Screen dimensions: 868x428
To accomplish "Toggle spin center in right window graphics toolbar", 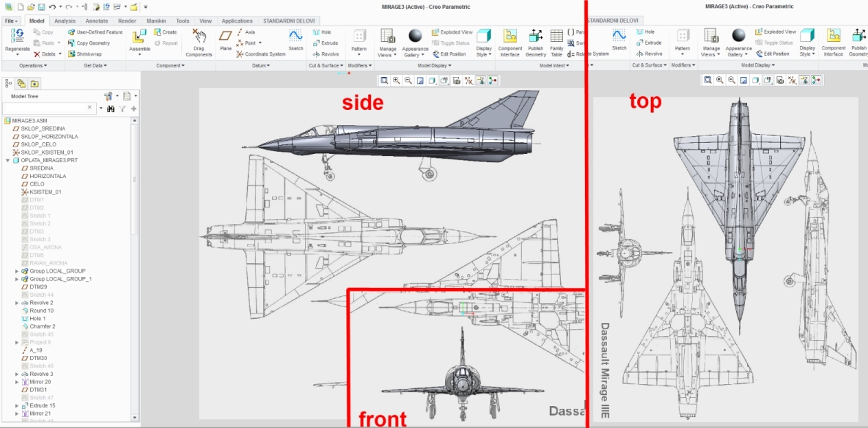I will click(x=816, y=80).
